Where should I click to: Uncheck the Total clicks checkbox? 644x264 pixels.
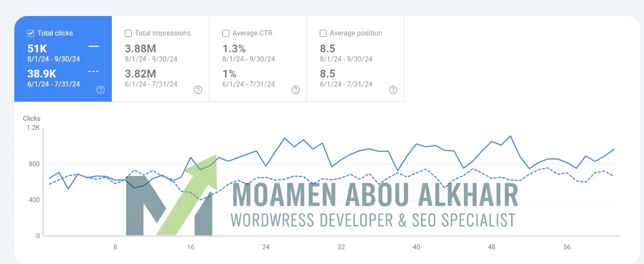(x=31, y=33)
